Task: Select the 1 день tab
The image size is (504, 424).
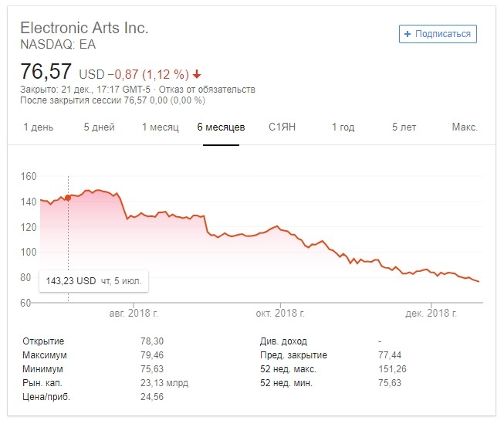Action: (39, 127)
